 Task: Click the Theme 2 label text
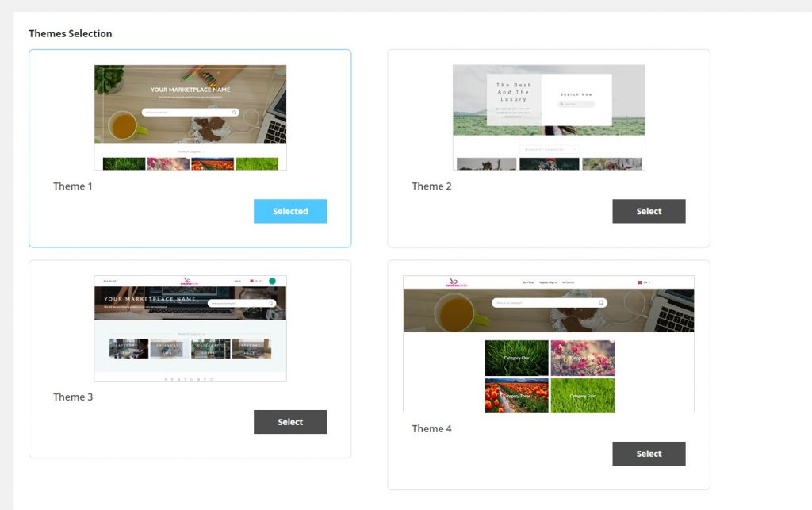(x=431, y=186)
